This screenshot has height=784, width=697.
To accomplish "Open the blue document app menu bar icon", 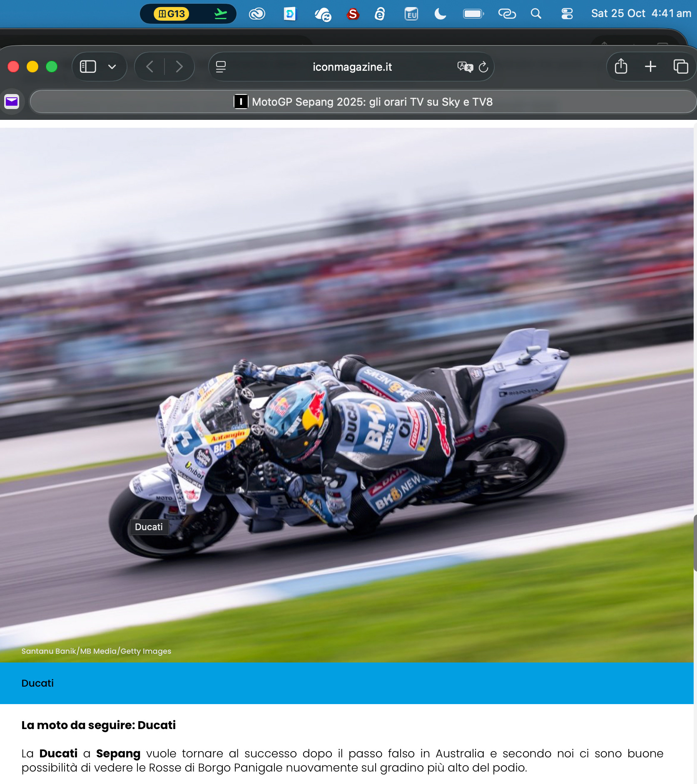I will 290,14.
